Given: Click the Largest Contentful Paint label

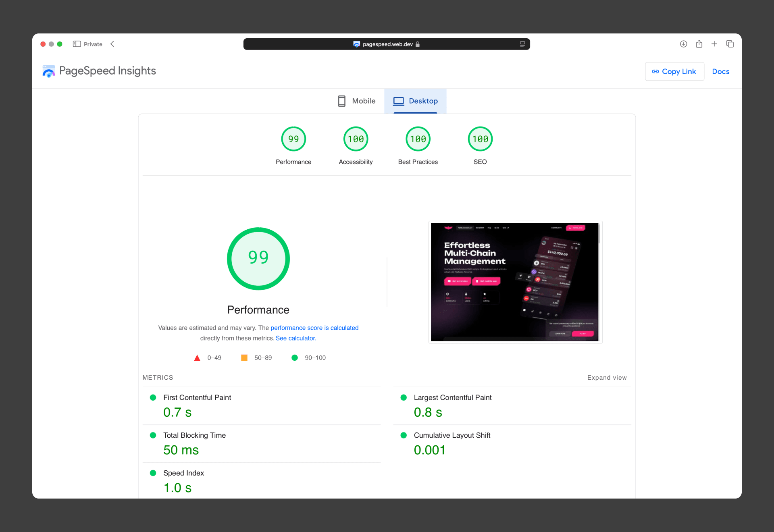Looking at the screenshot, I should coord(453,397).
